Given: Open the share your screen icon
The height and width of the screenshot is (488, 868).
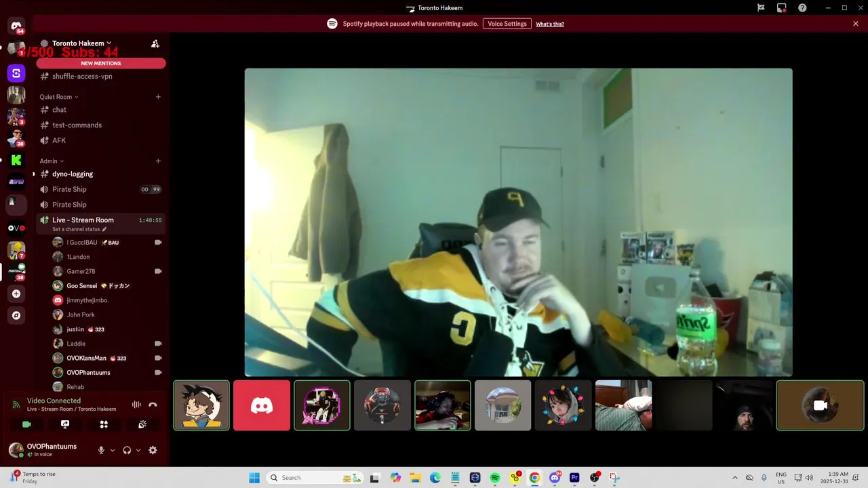Looking at the screenshot, I should [x=65, y=424].
